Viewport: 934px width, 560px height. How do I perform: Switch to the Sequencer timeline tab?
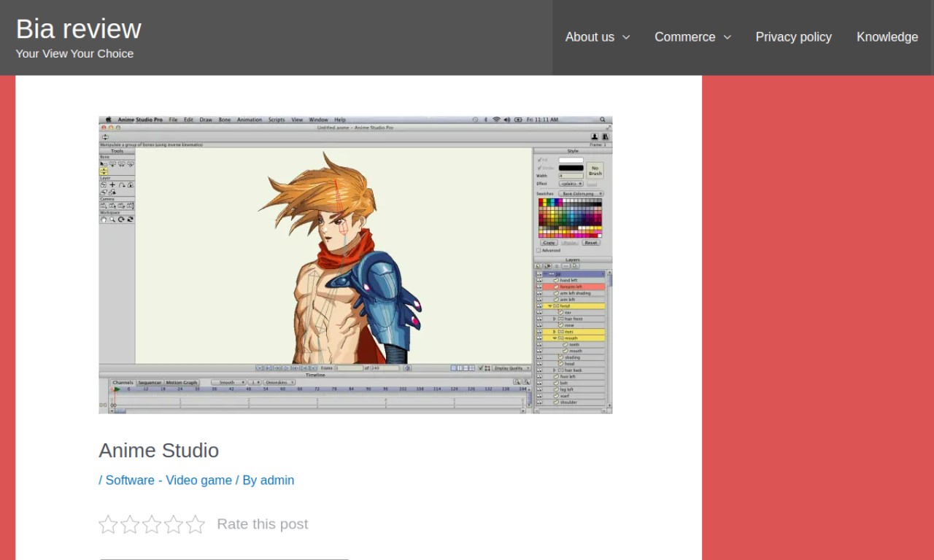(150, 383)
